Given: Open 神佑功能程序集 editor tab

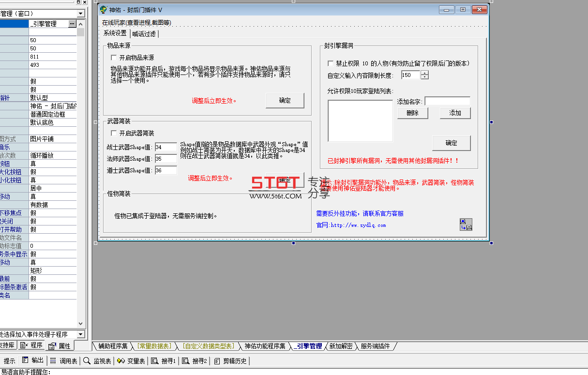Looking at the screenshot, I should 265,346.
